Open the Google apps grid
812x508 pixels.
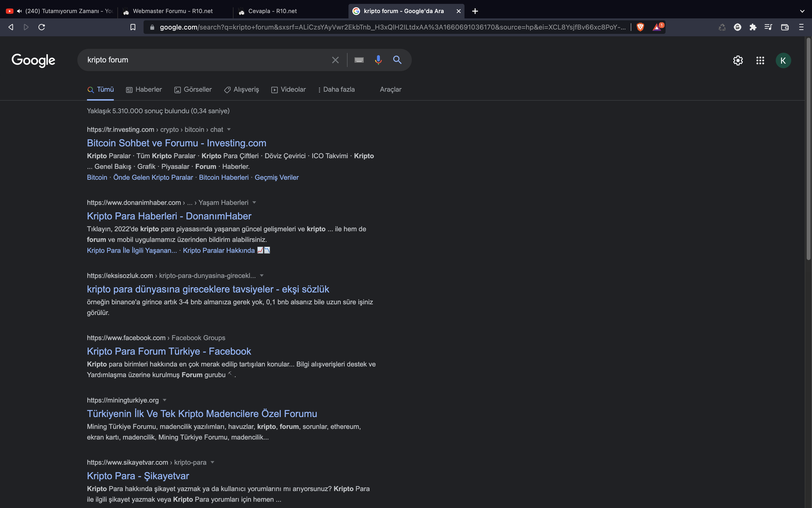(760, 60)
